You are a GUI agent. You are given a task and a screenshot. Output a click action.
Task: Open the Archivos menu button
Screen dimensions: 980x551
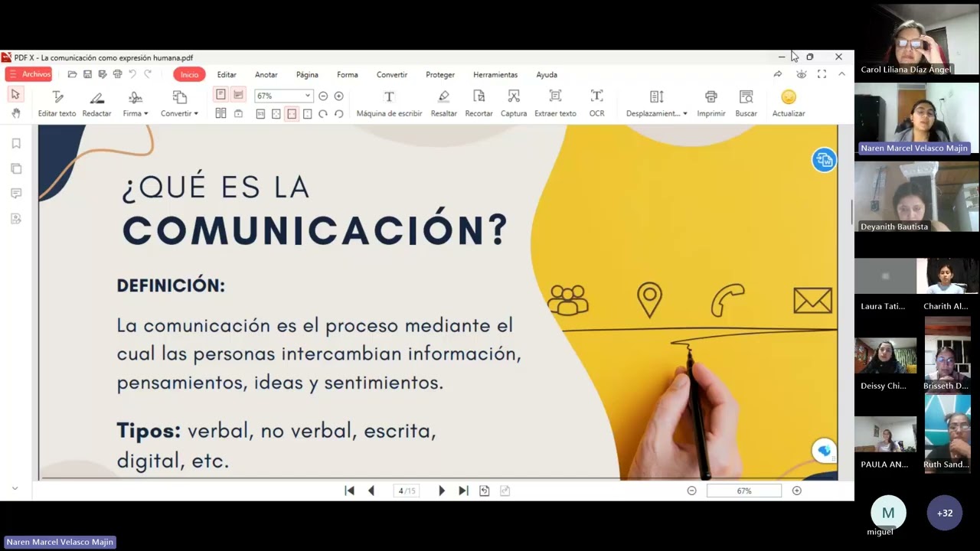point(29,74)
